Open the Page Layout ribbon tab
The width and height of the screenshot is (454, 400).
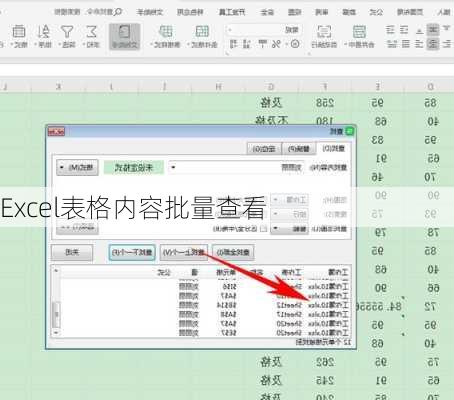tap(410, 12)
